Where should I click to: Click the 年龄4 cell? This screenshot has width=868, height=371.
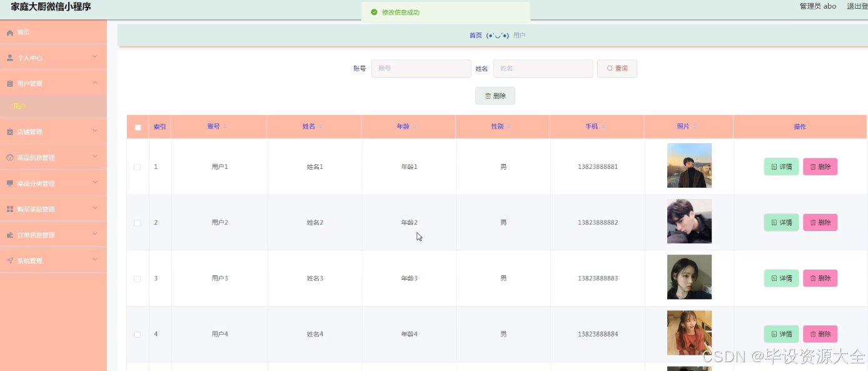(x=409, y=334)
